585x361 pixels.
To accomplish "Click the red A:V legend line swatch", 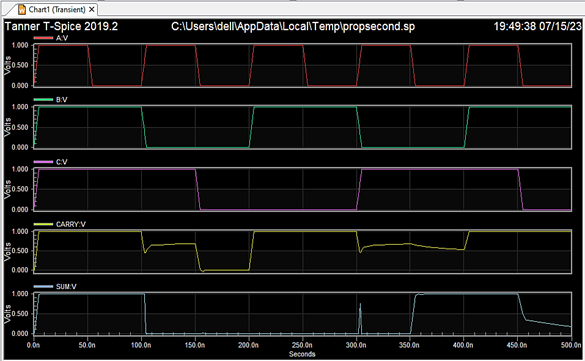I will click(43, 38).
